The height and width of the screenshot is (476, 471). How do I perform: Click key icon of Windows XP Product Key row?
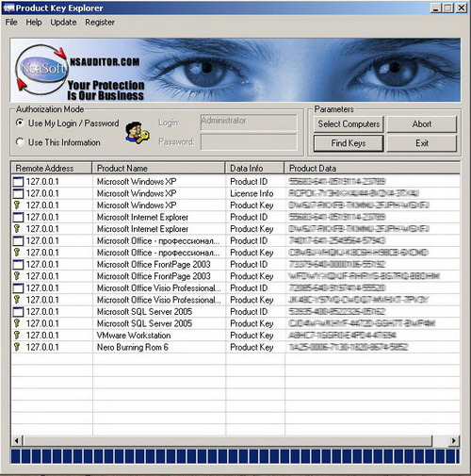tap(17, 205)
